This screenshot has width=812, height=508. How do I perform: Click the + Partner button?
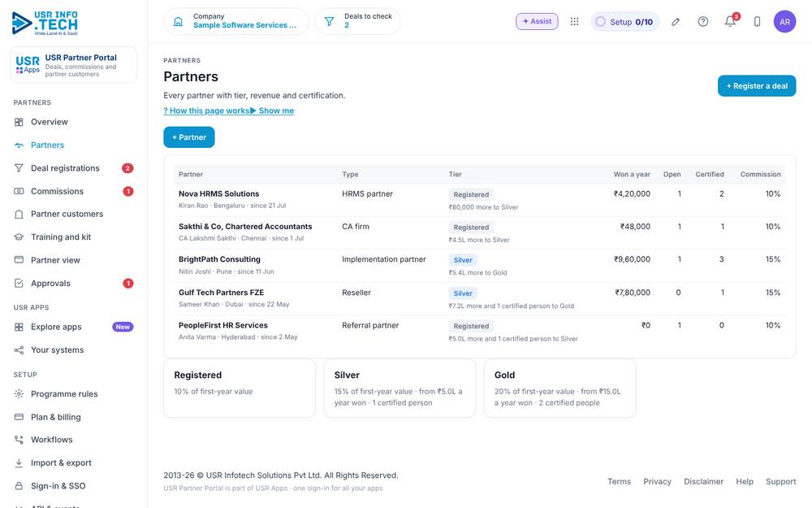click(x=189, y=137)
